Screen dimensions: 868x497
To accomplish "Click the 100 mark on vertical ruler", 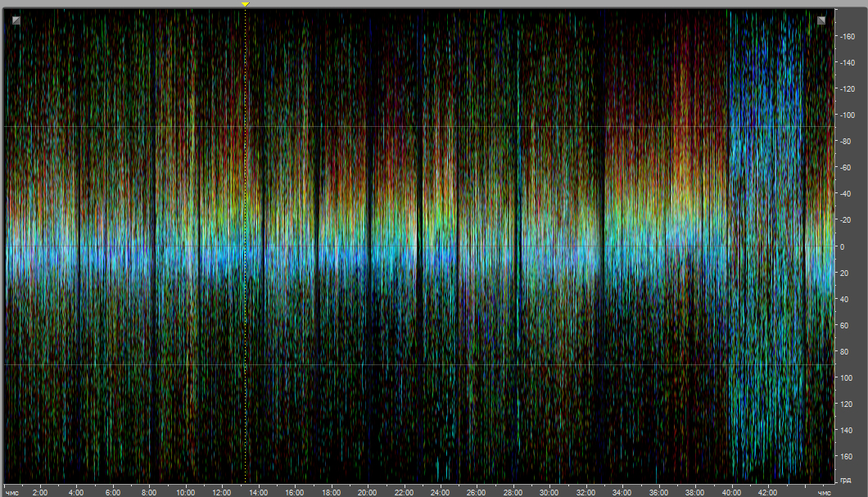I will tap(846, 377).
